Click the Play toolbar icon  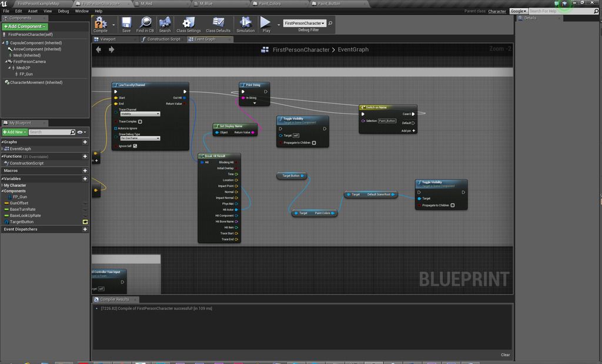pos(266,25)
